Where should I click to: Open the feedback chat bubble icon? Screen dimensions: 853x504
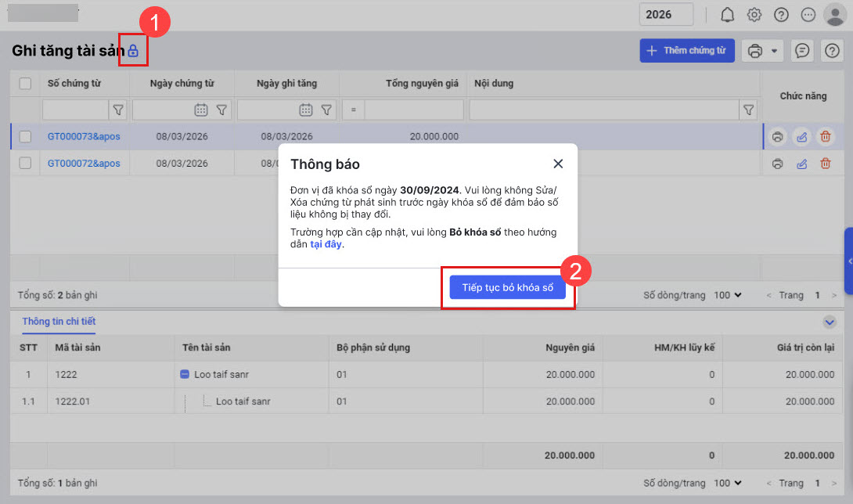[802, 51]
